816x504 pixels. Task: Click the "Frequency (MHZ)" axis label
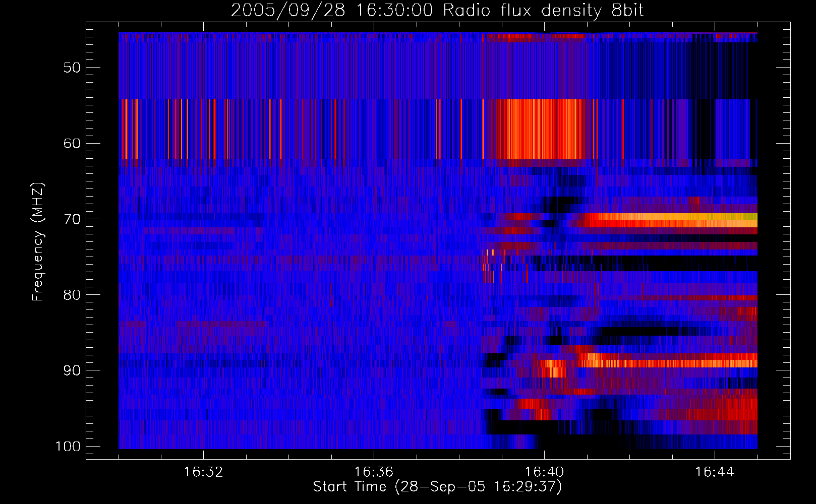tap(38, 242)
